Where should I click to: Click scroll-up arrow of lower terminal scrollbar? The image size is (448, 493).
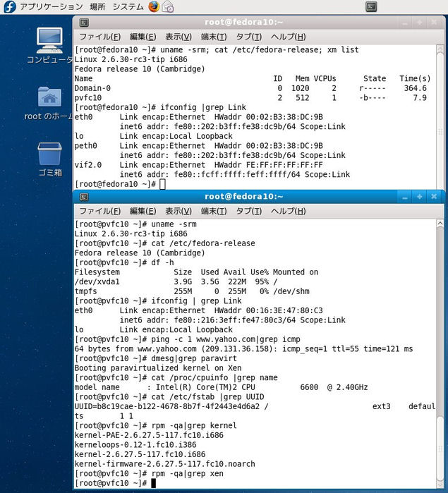click(x=440, y=224)
